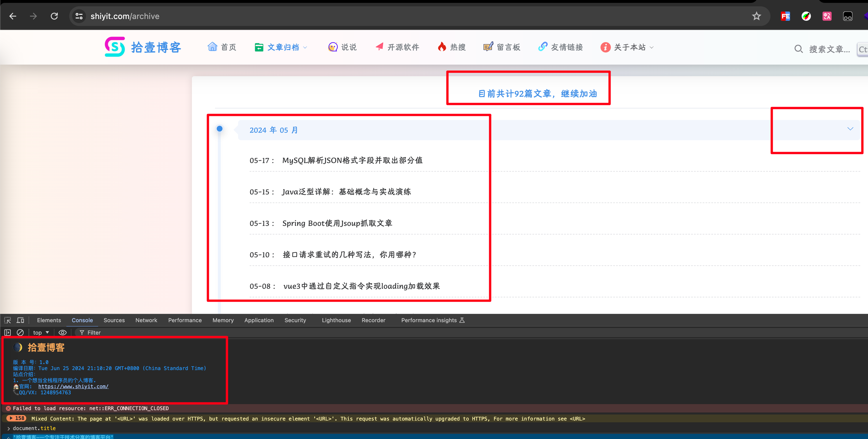This screenshot has height=439, width=868.
Task: Clear console with the clear icon
Action: (20, 333)
